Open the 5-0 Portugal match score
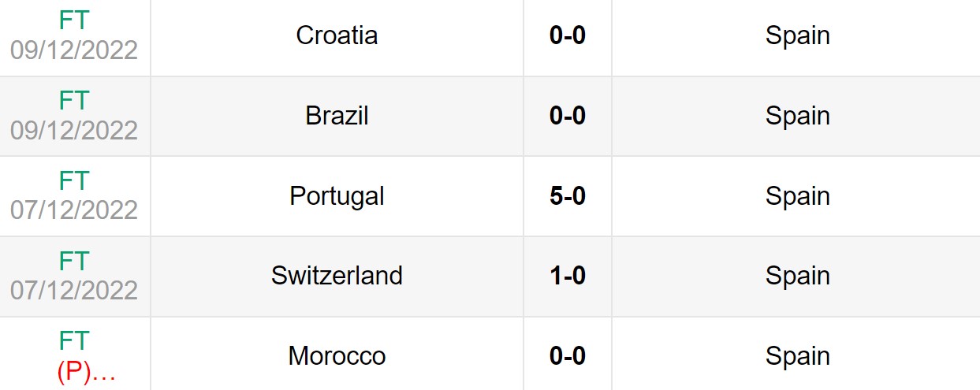This screenshot has width=980, height=390. (x=568, y=195)
